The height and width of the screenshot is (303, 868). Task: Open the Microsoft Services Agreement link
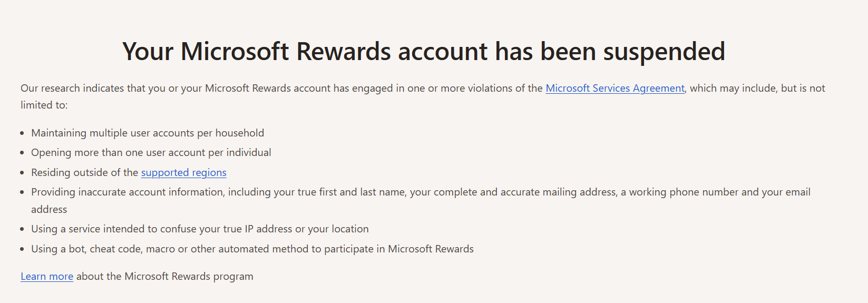pos(615,88)
